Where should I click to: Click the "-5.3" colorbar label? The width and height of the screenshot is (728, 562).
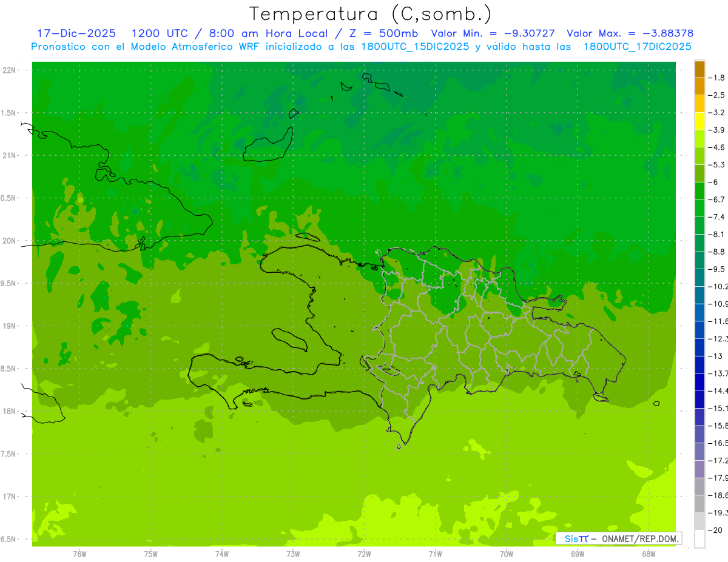(x=717, y=165)
